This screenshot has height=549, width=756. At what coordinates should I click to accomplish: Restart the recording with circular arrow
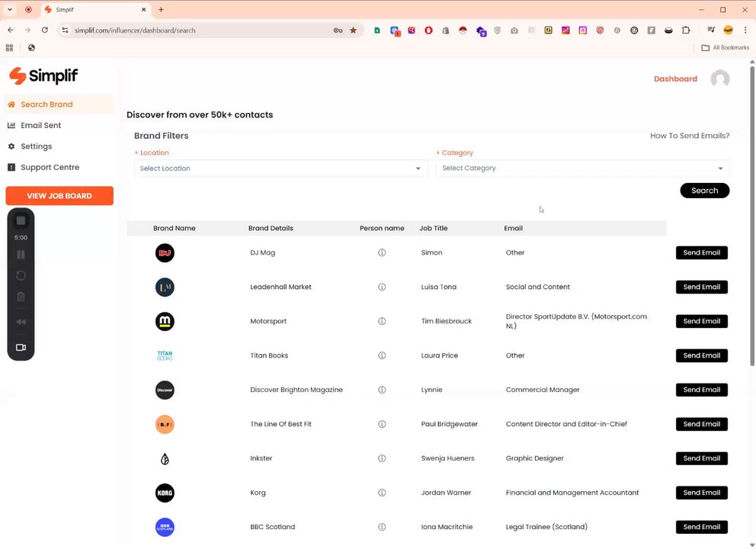[x=21, y=275]
